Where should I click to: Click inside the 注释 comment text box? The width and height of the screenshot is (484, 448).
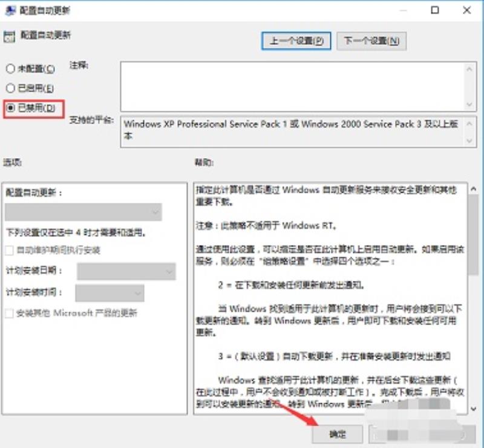(293, 87)
